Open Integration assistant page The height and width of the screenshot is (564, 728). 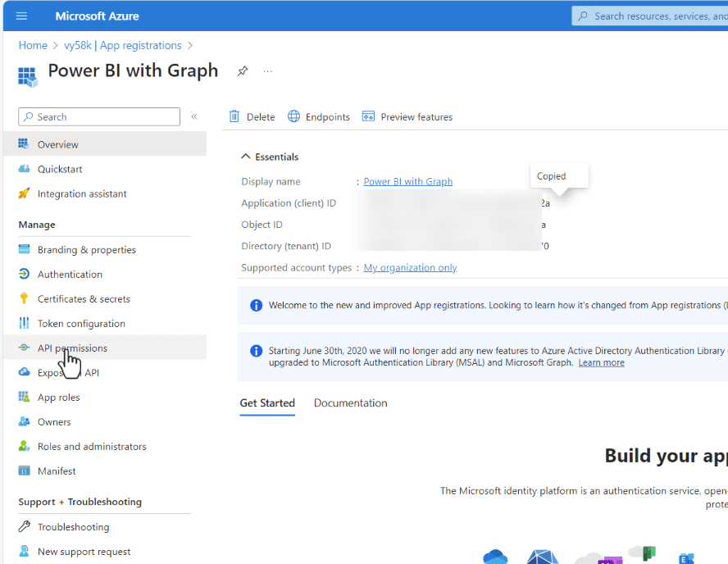(x=104, y=193)
